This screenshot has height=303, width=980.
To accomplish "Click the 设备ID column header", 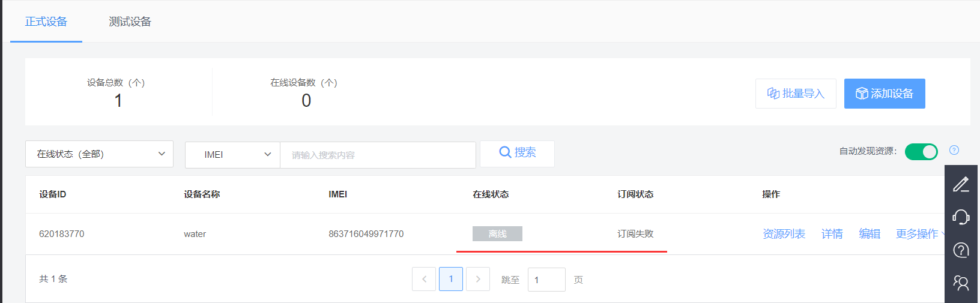I will [x=53, y=194].
